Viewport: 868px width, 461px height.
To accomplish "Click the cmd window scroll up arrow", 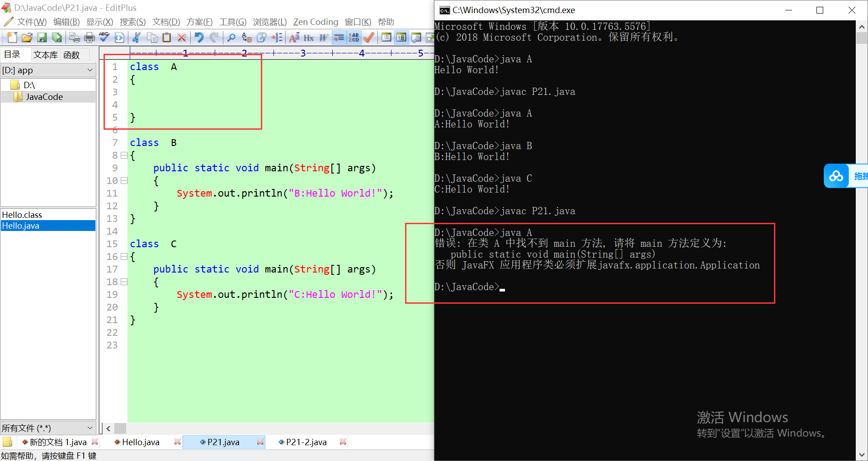I will (x=862, y=27).
